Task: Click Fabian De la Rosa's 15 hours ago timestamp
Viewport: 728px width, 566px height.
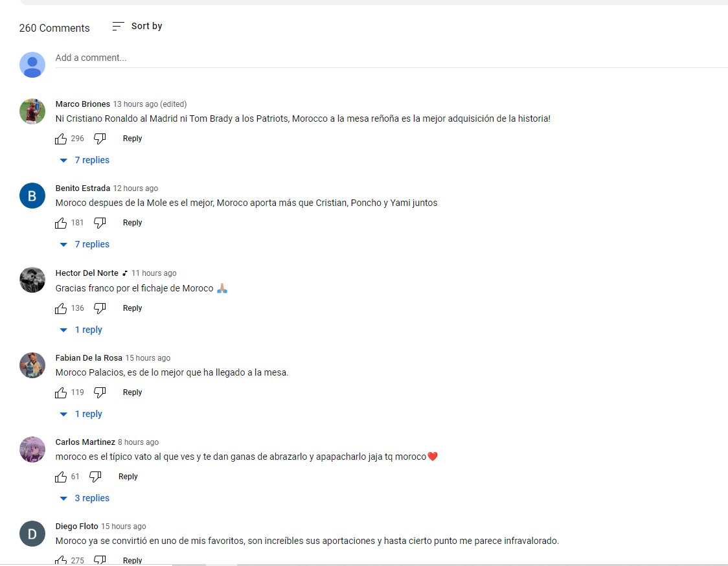Action: click(148, 358)
